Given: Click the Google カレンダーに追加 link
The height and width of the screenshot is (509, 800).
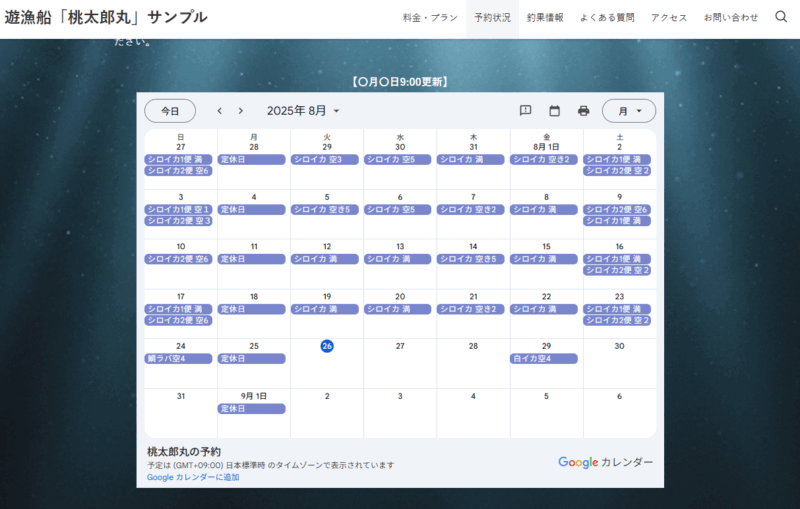Looking at the screenshot, I should click(x=193, y=477).
